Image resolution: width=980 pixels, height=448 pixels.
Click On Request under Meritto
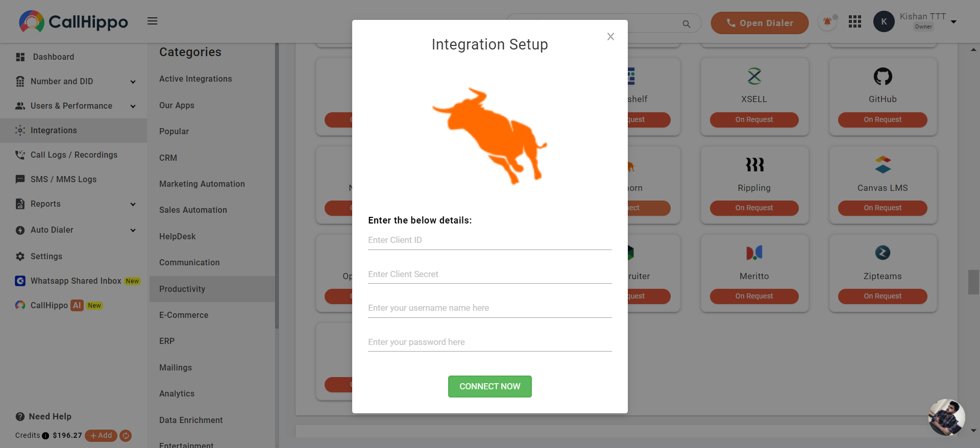[x=754, y=296]
